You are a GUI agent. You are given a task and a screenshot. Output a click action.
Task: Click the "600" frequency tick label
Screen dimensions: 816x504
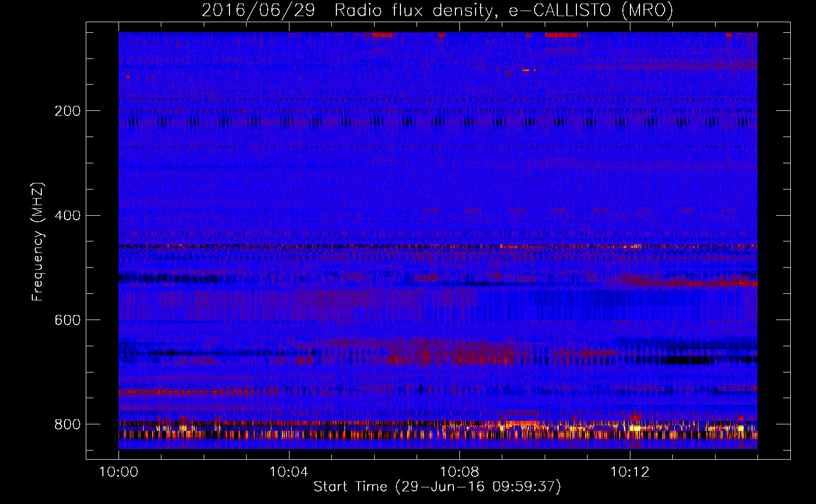coord(68,320)
